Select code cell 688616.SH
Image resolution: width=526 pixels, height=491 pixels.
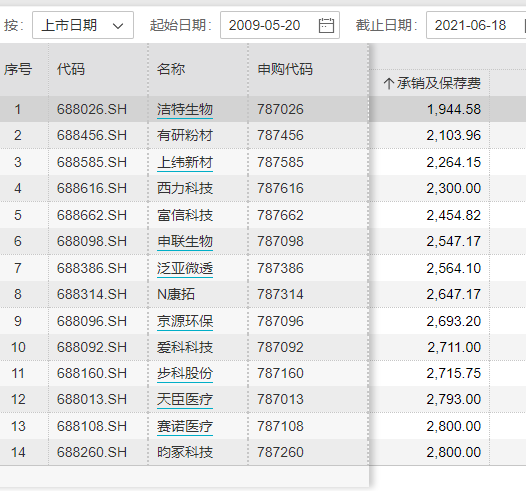click(x=92, y=188)
